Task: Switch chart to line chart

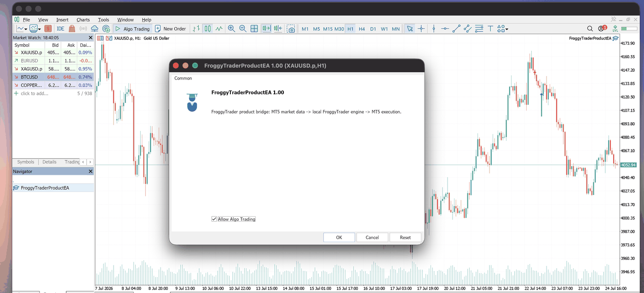Action: [219, 29]
